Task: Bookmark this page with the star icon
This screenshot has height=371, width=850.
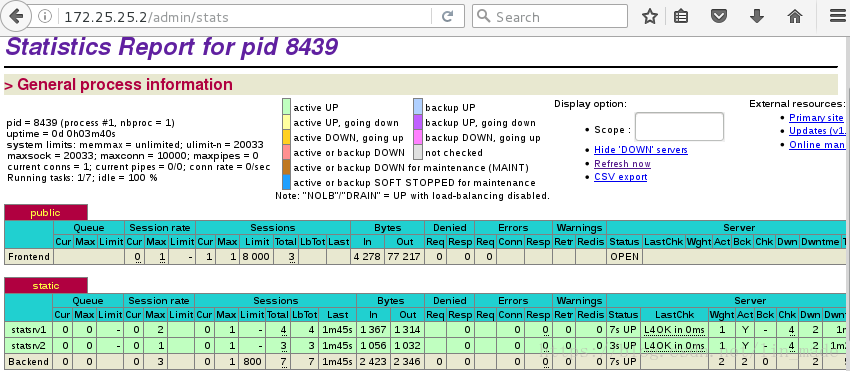Action: (649, 17)
